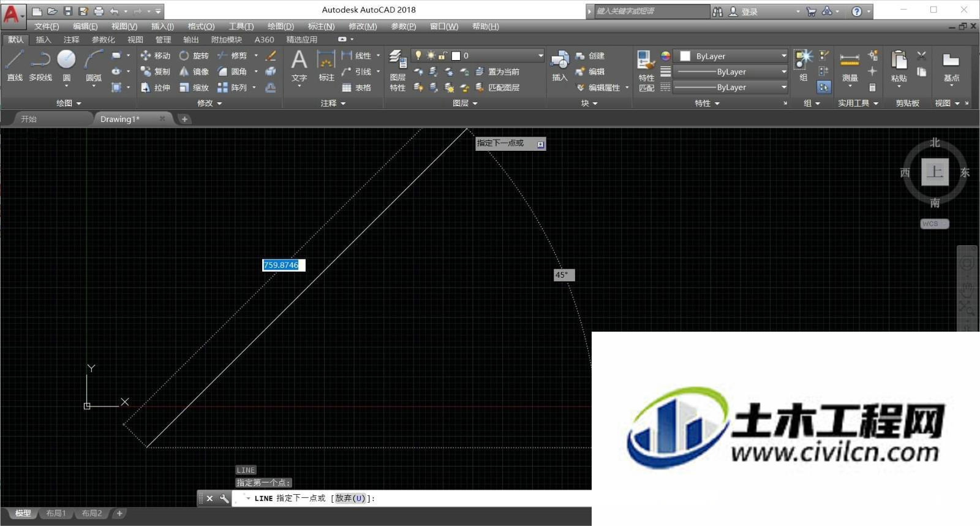Open the 标注(N) menu
The image size is (980, 526).
click(x=321, y=26)
